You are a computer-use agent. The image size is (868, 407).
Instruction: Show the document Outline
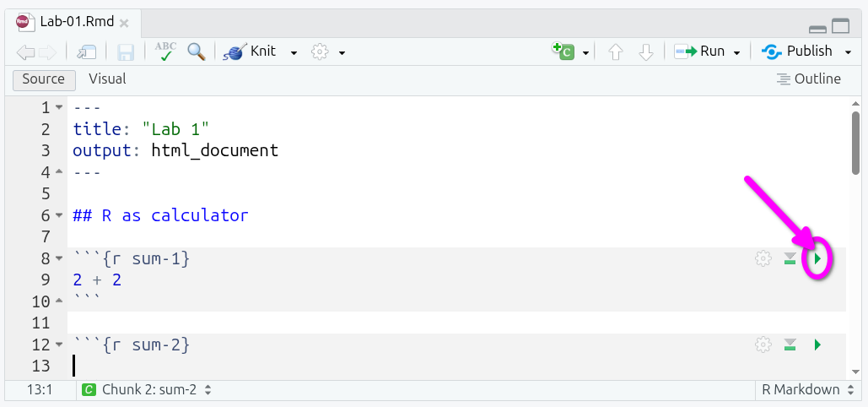809,79
